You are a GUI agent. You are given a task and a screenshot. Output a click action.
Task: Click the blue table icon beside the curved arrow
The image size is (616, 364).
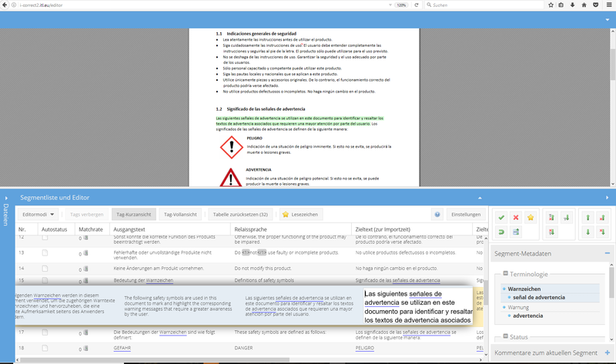(516, 232)
